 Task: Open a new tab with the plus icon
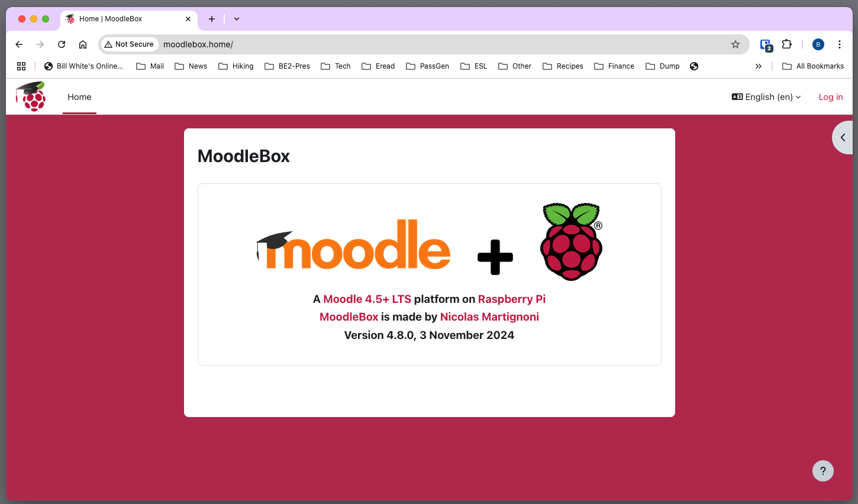point(211,19)
